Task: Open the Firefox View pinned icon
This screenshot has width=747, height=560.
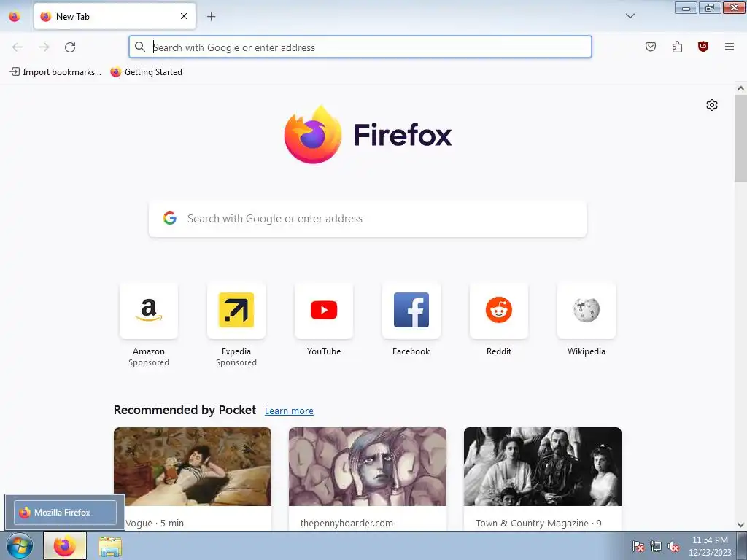Action: tap(15, 16)
